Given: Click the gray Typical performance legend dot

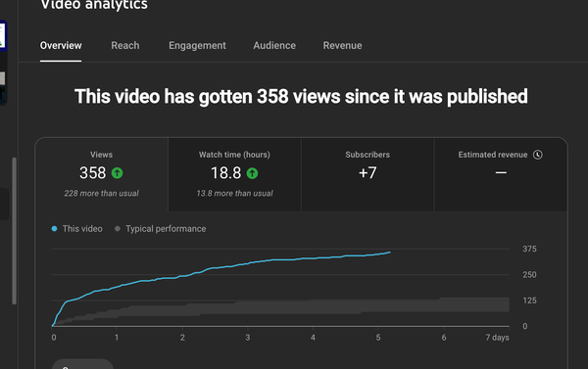Looking at the screenshot, I should [x=118, y=228].
